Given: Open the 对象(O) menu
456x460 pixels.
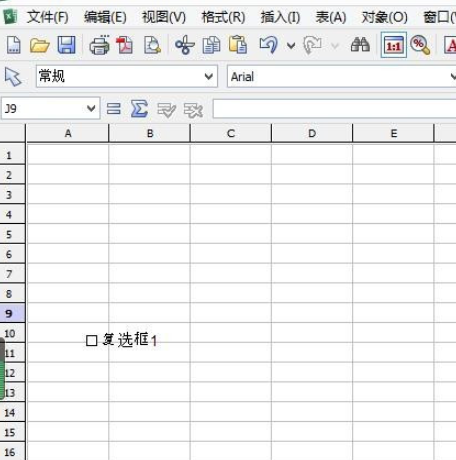Looking at the screenshot, I should [x=384, y=17].
